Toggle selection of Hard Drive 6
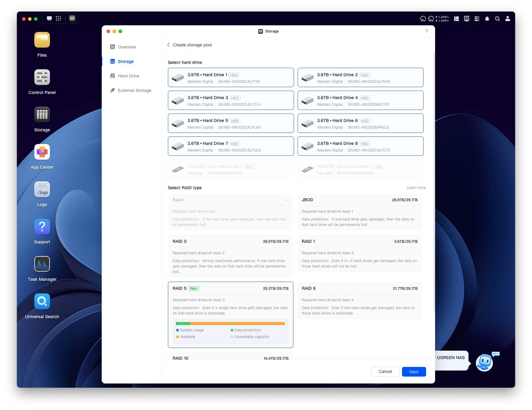 tap(360, 123)
